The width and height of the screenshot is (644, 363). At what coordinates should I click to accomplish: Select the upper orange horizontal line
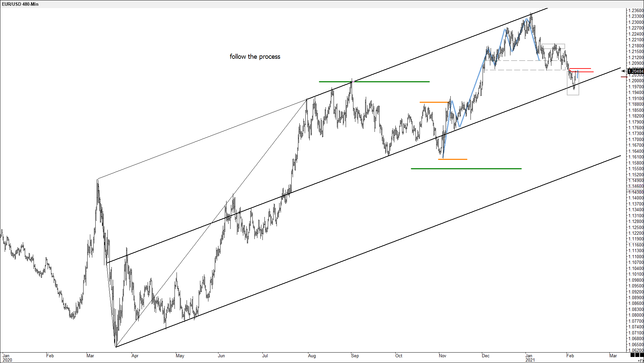coord(433,102)
